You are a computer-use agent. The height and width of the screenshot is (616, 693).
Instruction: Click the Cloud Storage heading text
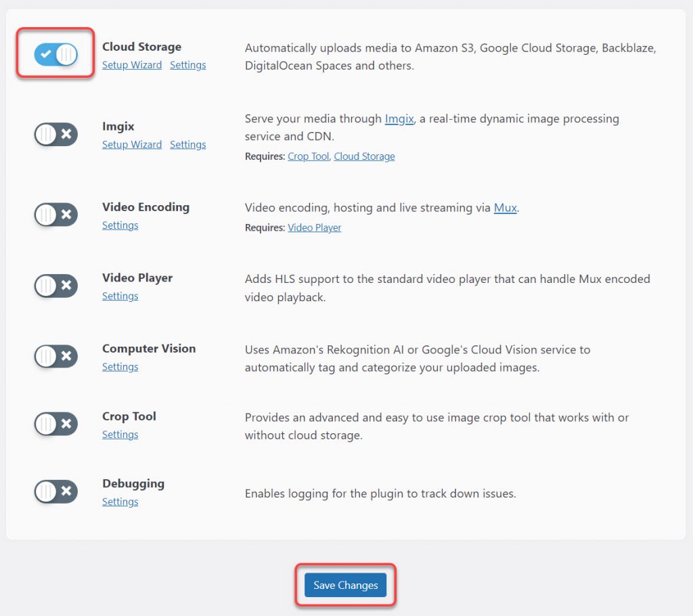(x=142, y=47)
